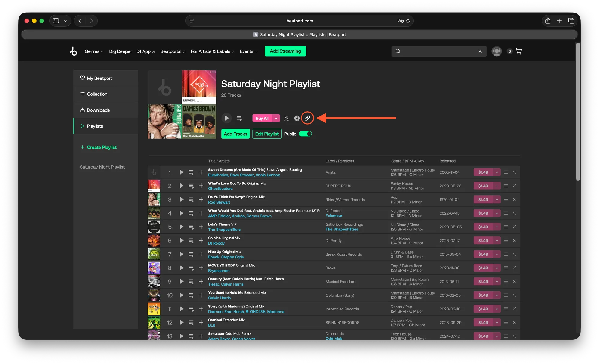Screen dimensions: 599x364
Task: Play the entire Saturday Night Playlist
Action: (x=227, y=118)
